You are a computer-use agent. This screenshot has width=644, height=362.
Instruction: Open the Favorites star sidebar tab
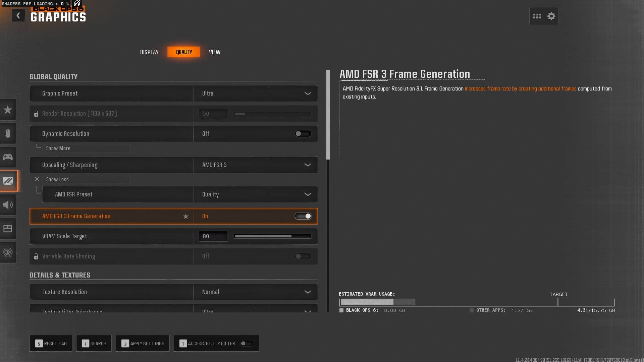(8, 110)
